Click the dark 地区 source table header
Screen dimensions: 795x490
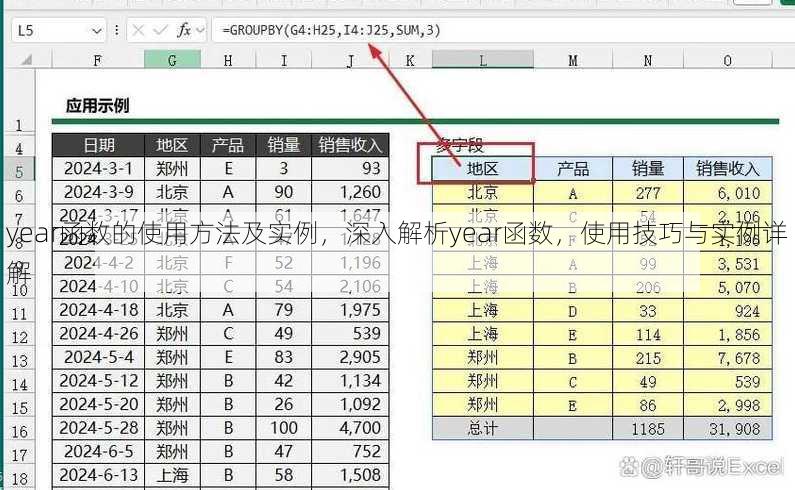click(172, 145)
